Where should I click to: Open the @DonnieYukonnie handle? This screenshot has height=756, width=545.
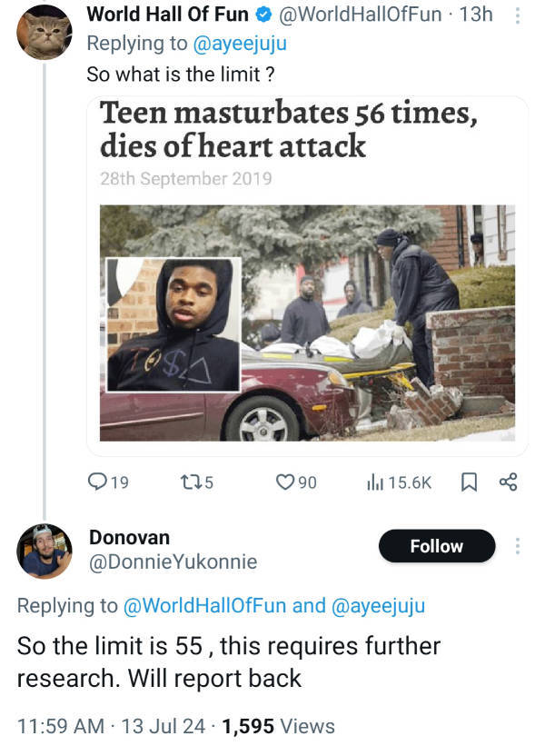(173, 562)
